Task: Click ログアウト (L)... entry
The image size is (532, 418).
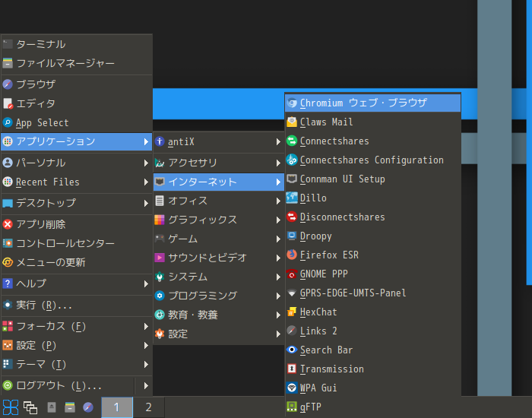Action: [x=68, y=386]
